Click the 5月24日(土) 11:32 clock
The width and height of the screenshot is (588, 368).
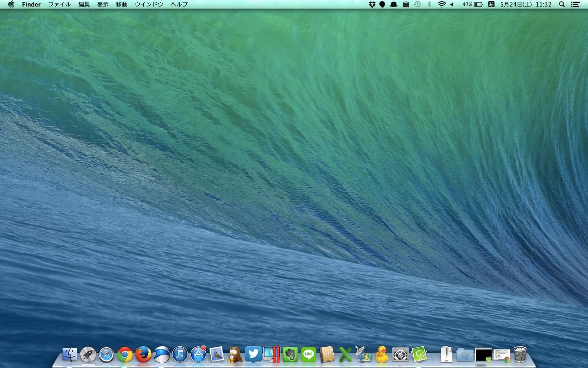(x=526, y=4)
